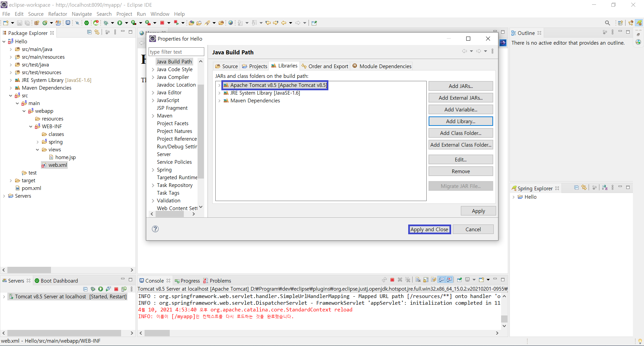Open the Refactor menu
644x346 pixels.
pos(58,14)
